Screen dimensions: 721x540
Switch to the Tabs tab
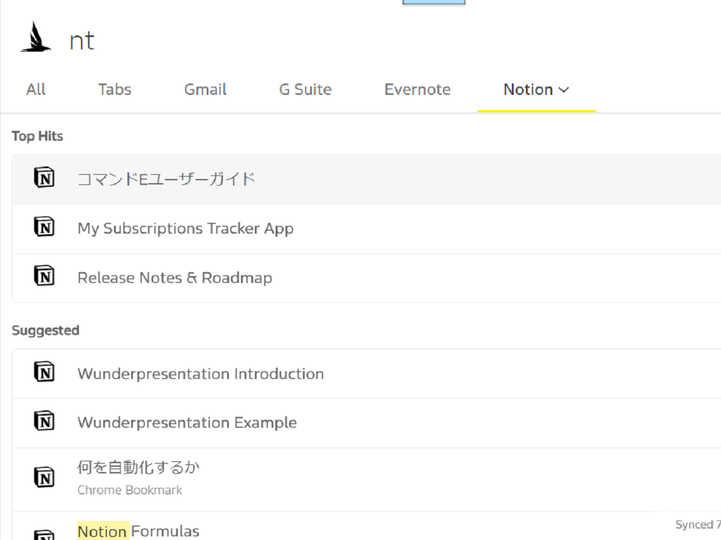(114, 89)
